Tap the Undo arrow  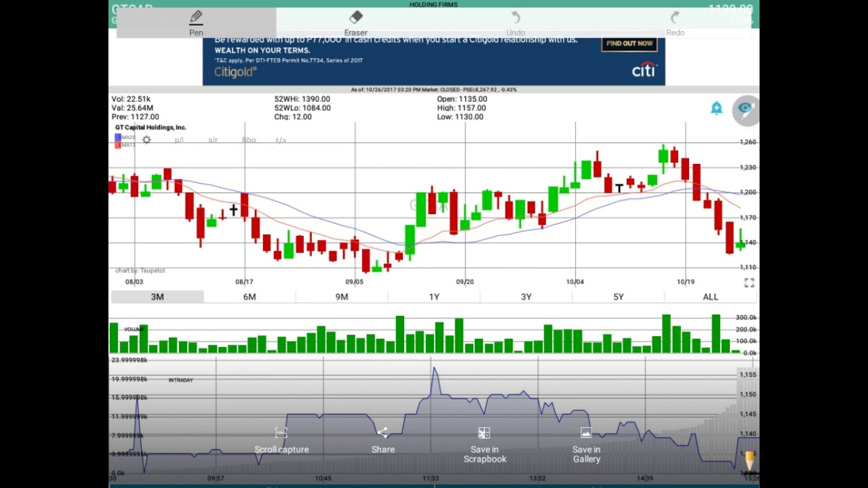click(515, 22)
